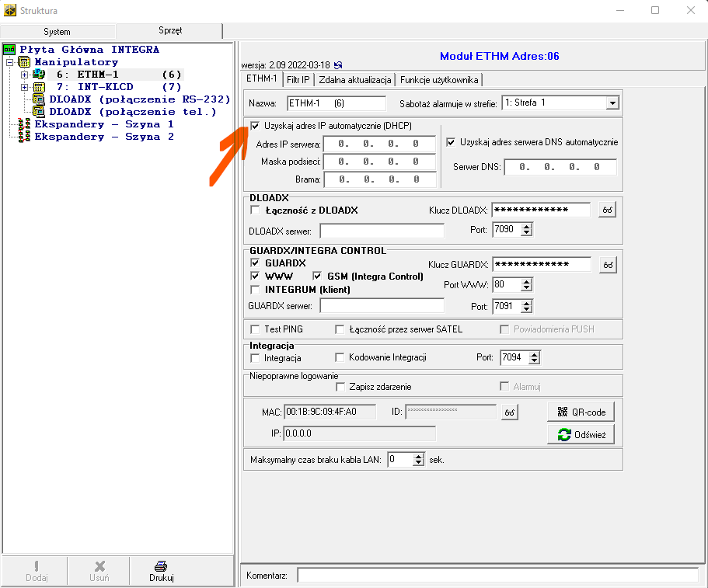Click the Komentarz text field

[x=497, y=576]
